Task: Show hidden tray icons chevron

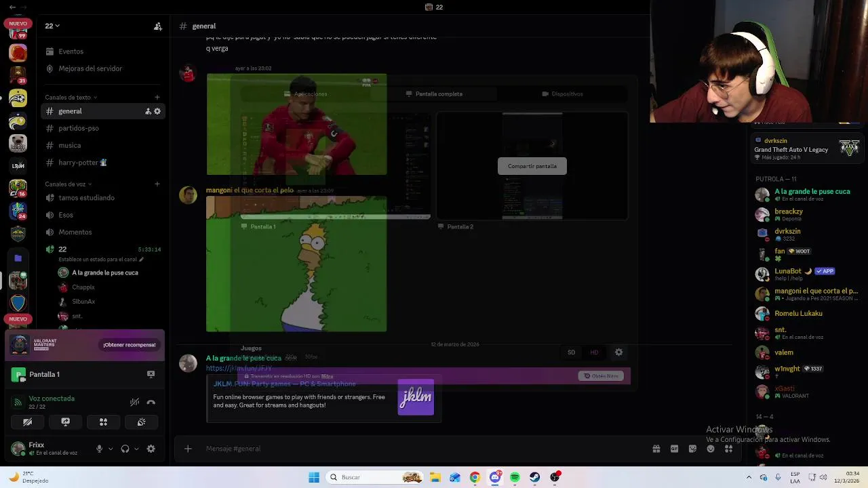Action: pyautogui.click(x=749, y=477)
